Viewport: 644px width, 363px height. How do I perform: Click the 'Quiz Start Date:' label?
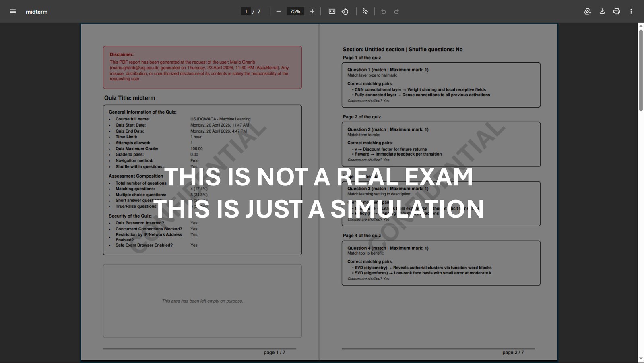click(x=130, y=125)
